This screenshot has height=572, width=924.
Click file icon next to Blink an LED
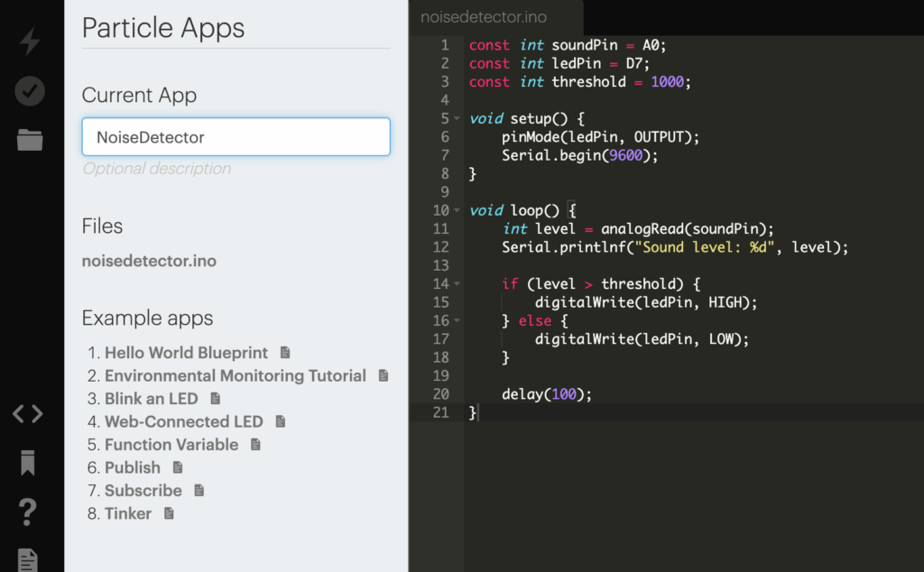click(x=215, y=399)
